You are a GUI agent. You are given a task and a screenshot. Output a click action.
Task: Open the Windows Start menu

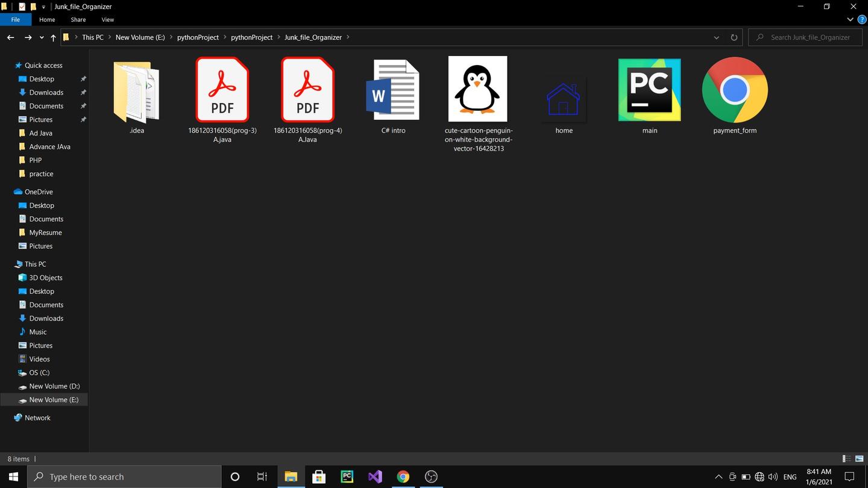pyautogui.click(x=13, y=477)
